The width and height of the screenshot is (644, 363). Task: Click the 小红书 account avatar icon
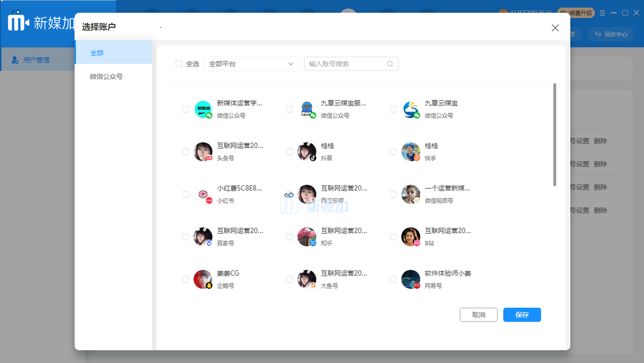tap(203, 194)
